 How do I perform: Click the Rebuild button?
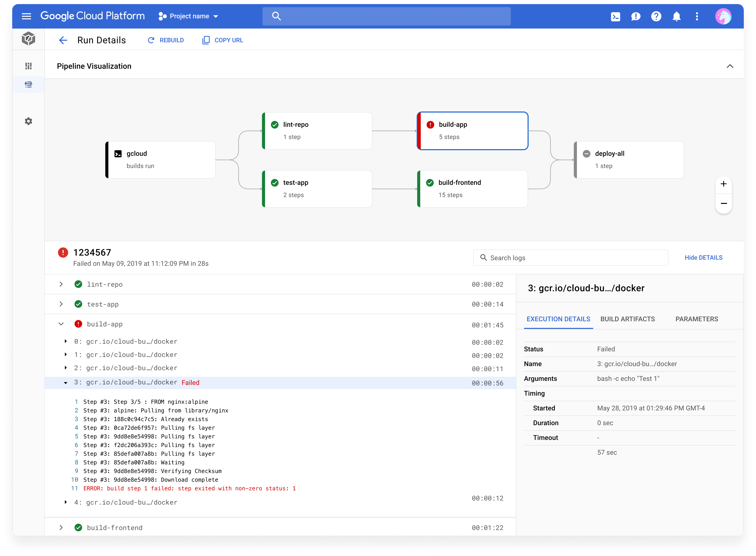(166, 40)
